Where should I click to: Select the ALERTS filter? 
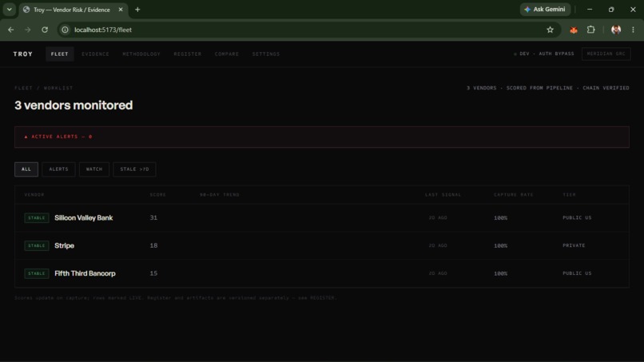[x=59, y=169]
